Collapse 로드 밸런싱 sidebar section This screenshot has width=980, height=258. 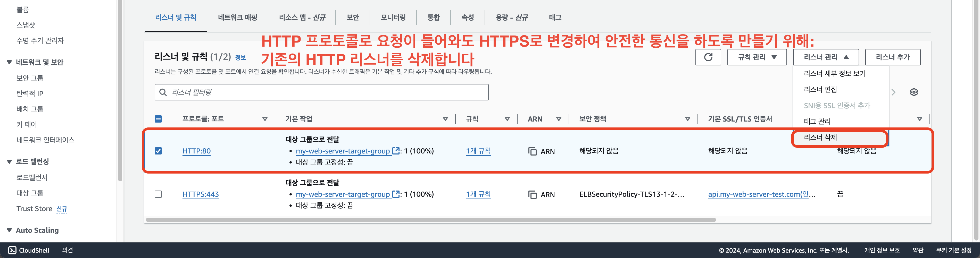tap(9, 162)
